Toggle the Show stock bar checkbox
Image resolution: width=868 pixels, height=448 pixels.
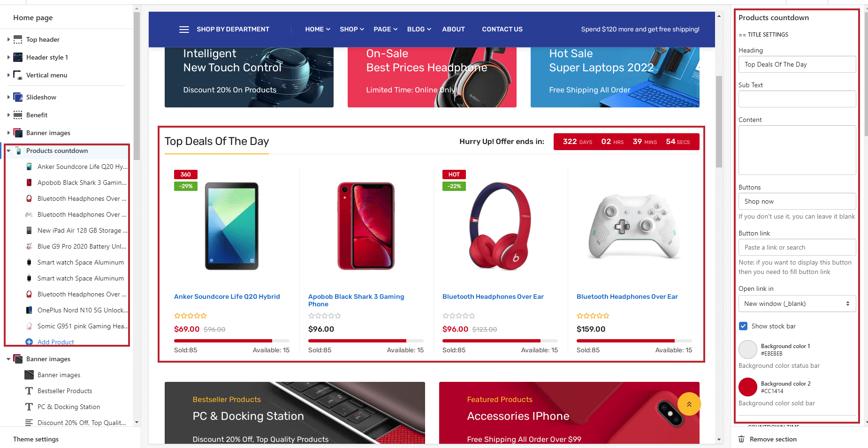(x=743, y=326)
